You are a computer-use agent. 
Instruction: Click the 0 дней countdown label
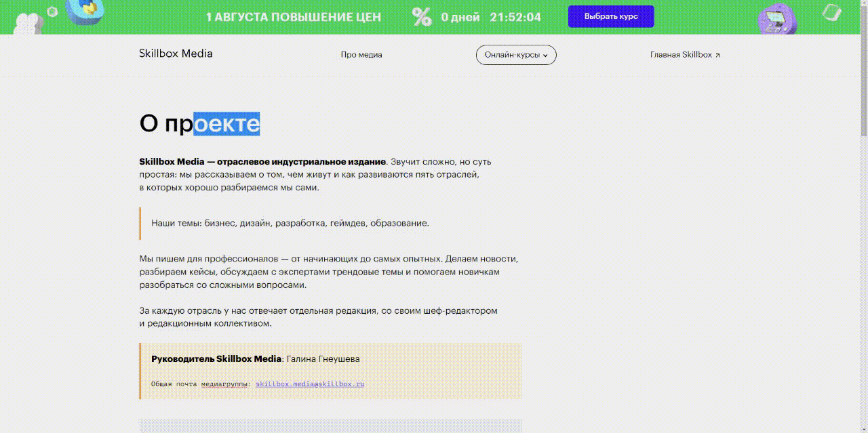coord(460,17)
